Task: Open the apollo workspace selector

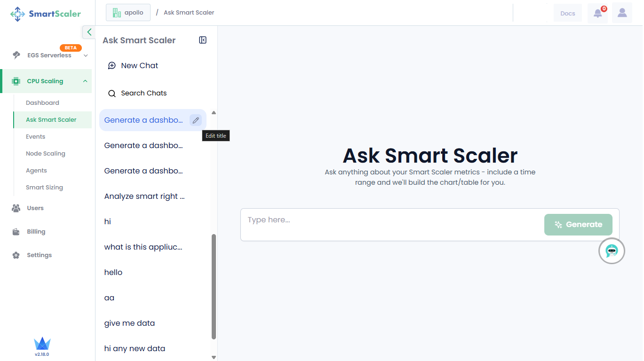Action: coord(128,13)
